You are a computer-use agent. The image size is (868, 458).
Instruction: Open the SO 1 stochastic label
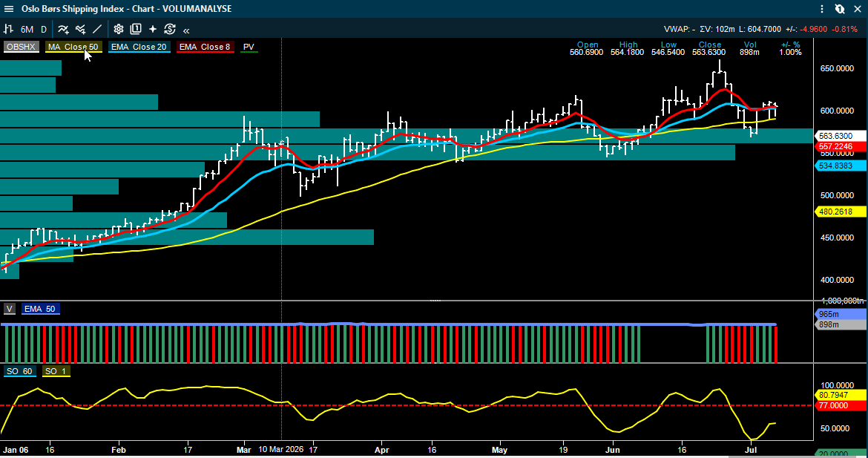pyautogui.click(x=56, y=371)
